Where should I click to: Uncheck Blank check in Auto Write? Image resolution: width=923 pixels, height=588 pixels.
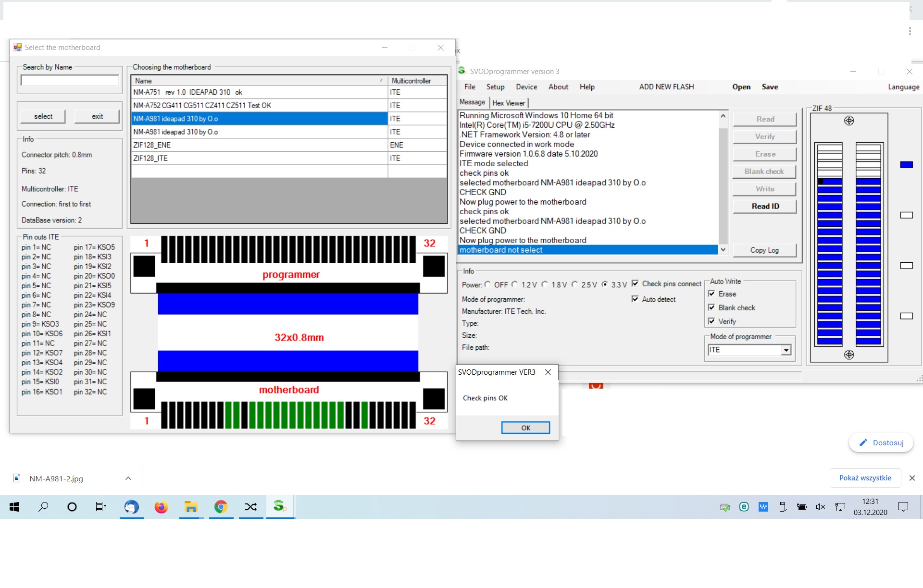(711, 307)
